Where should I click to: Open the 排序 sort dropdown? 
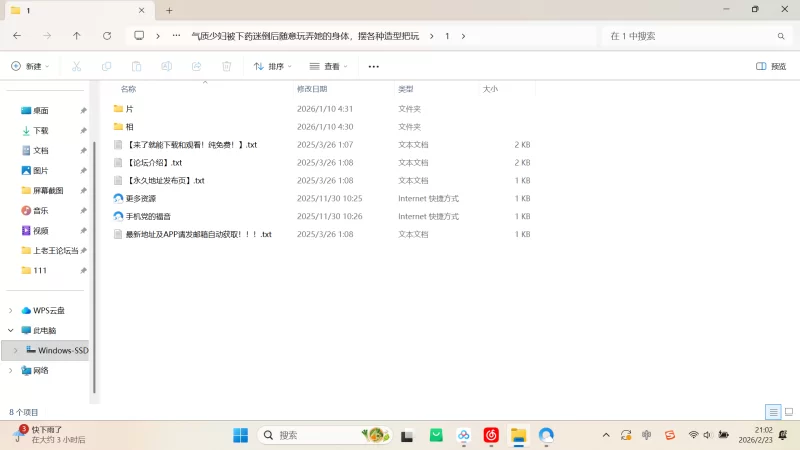tap(272, 66)
